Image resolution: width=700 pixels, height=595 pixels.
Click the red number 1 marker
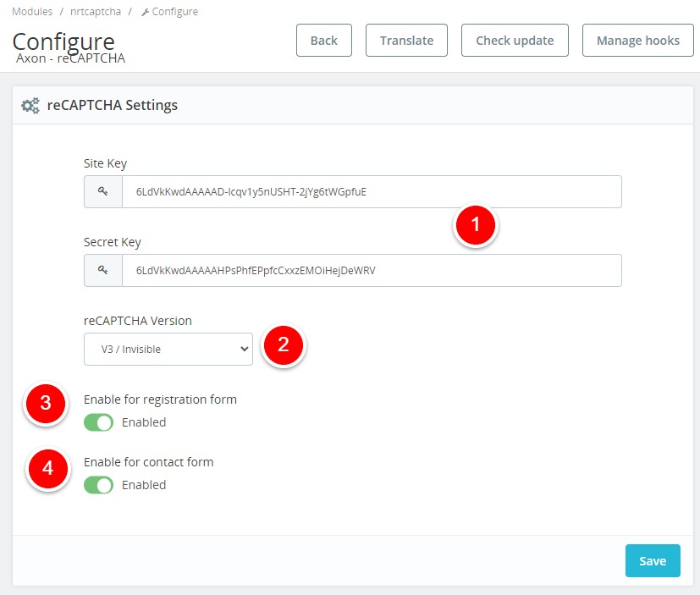(x=475, y=225)
